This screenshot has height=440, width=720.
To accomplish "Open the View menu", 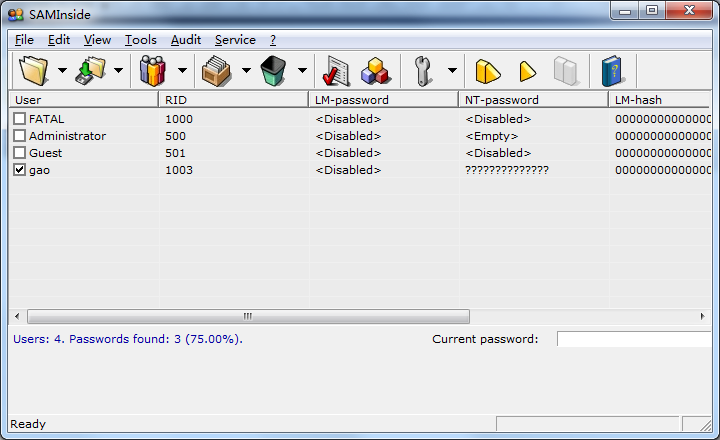I will tap(97, 40).
